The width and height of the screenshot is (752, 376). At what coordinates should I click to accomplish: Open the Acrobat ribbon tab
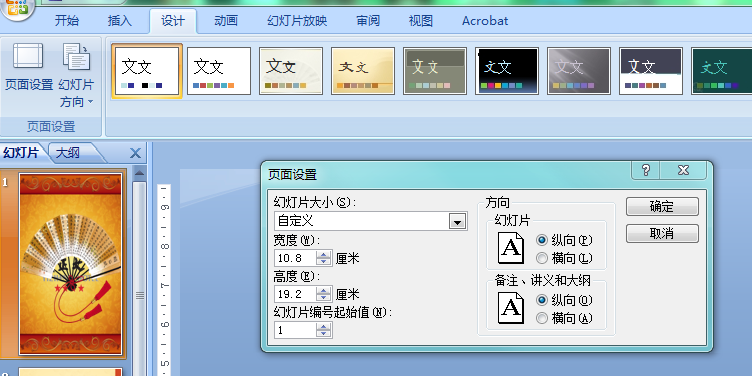pos(485,21)
